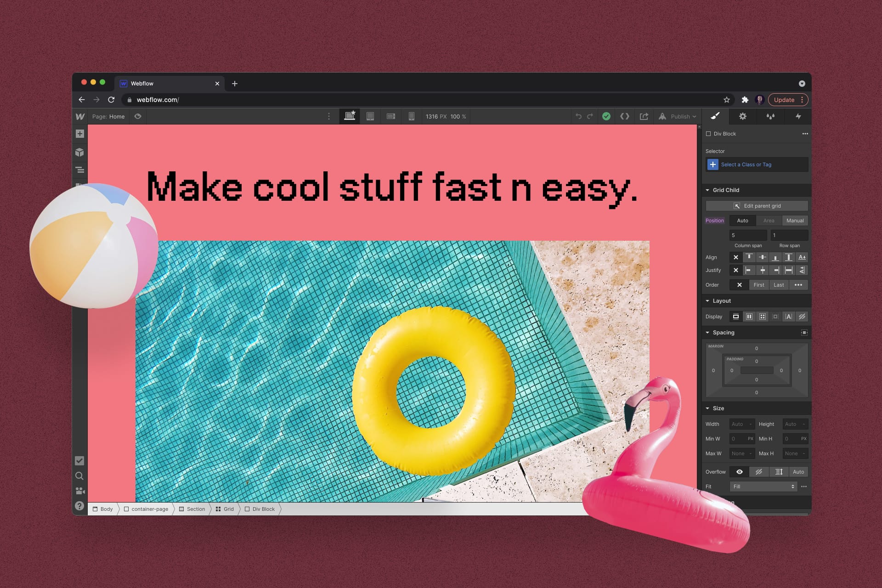Switch to mobile portrait breakpoint icon
882x588 pixels.
tap(412, 117)
